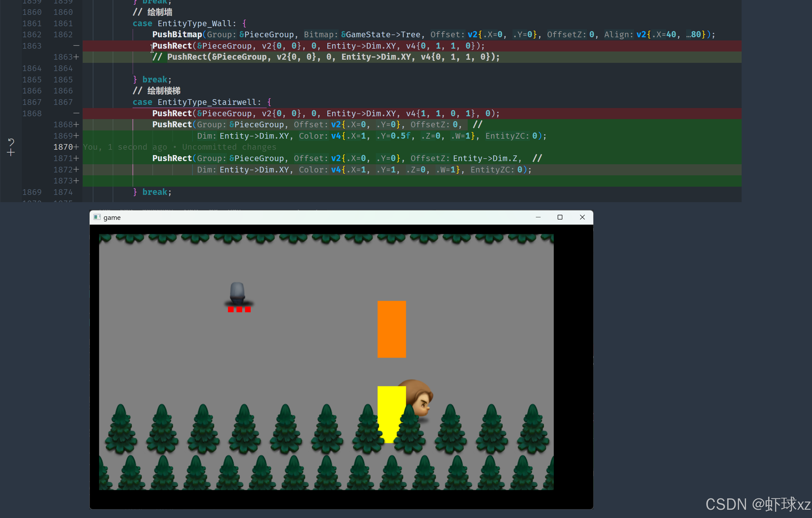Click the minus marker on deleted line 1868
This screenshot has width=812, height=518.
click(x=77, y=113)
